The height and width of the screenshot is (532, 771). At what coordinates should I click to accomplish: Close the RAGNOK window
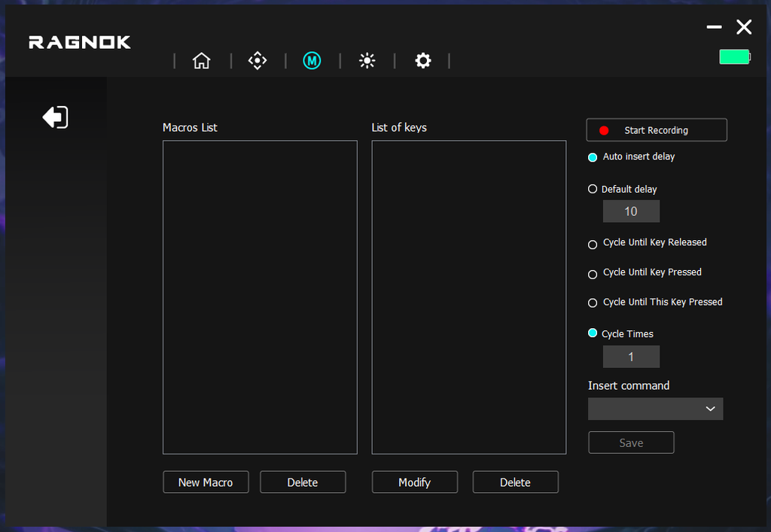coord(744,27)
